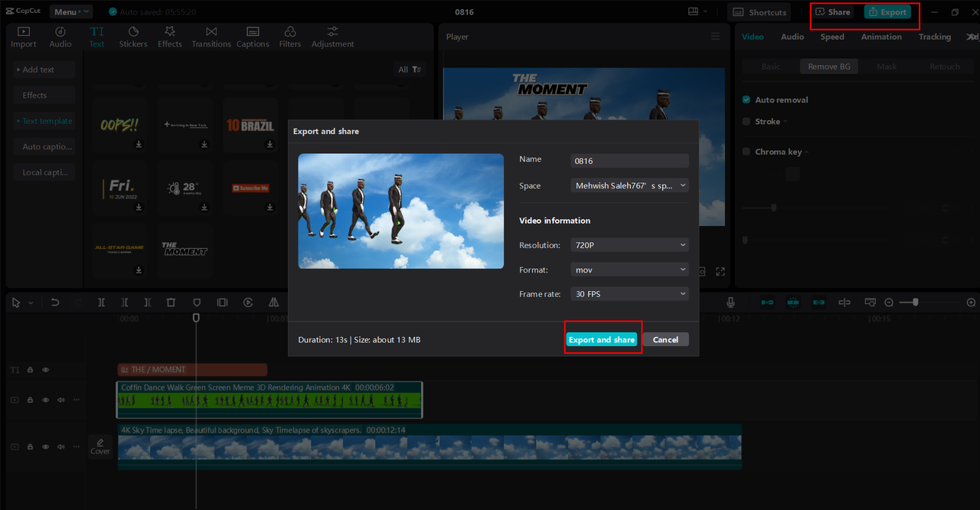Screen dimensions: 980x510
Task: Disable the Auto removal checkbox
Action: pos(746,100)
